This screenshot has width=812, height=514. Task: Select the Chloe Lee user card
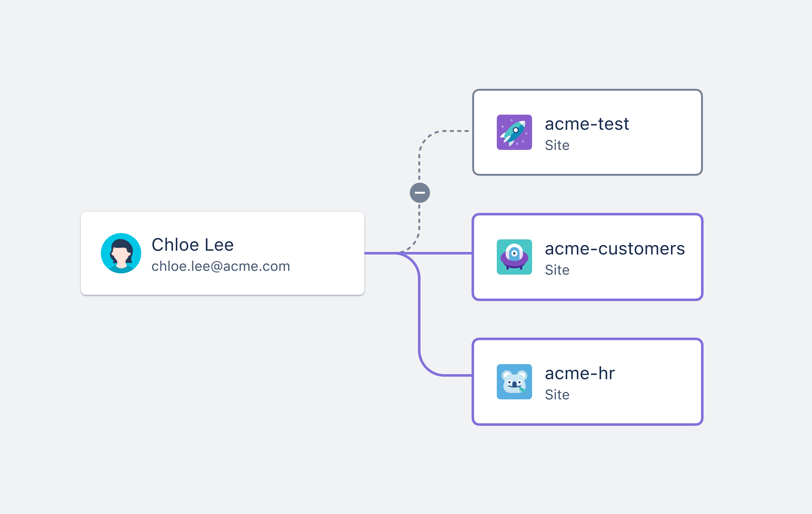coord(223,253)
